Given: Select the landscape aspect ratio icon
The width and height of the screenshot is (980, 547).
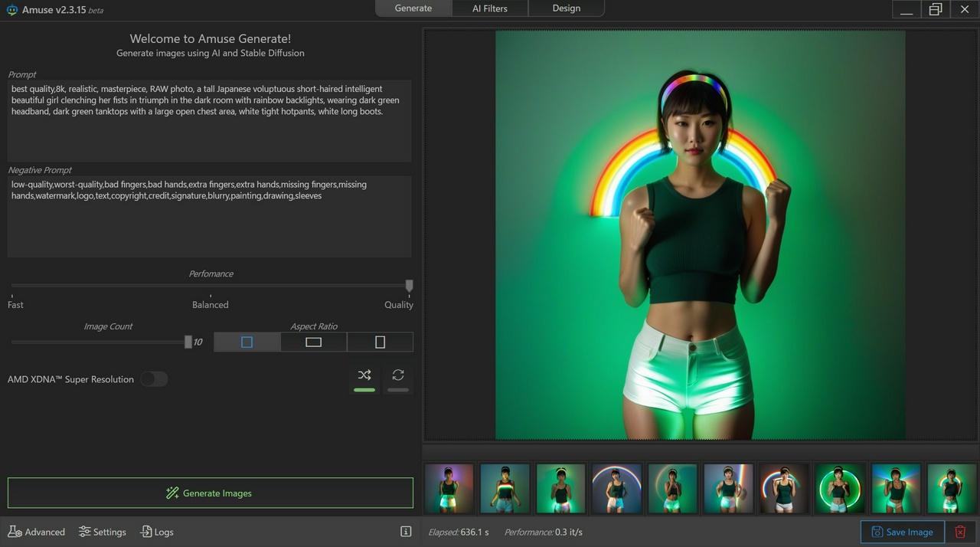Looking at the screenshot, I should click(x=314, y=342).
